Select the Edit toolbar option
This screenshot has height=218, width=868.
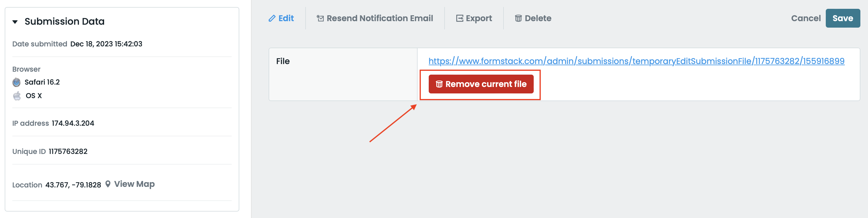(286, 18)
